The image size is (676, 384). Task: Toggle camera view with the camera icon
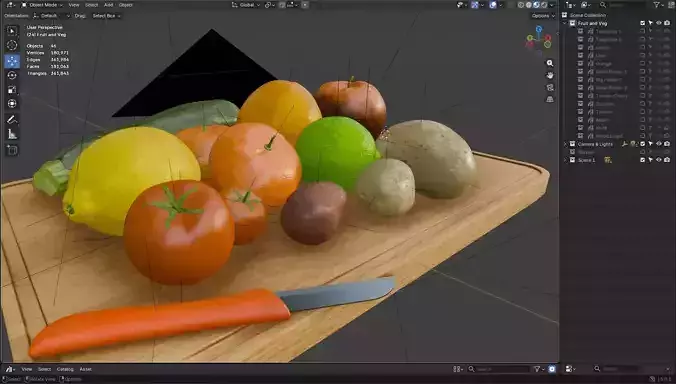[550, 87]
